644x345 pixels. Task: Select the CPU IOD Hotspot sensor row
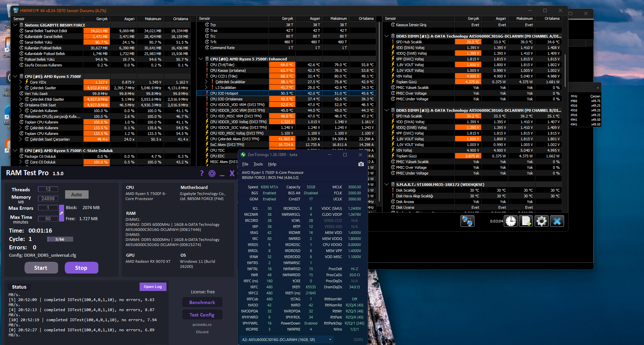[x=286, y=93]
